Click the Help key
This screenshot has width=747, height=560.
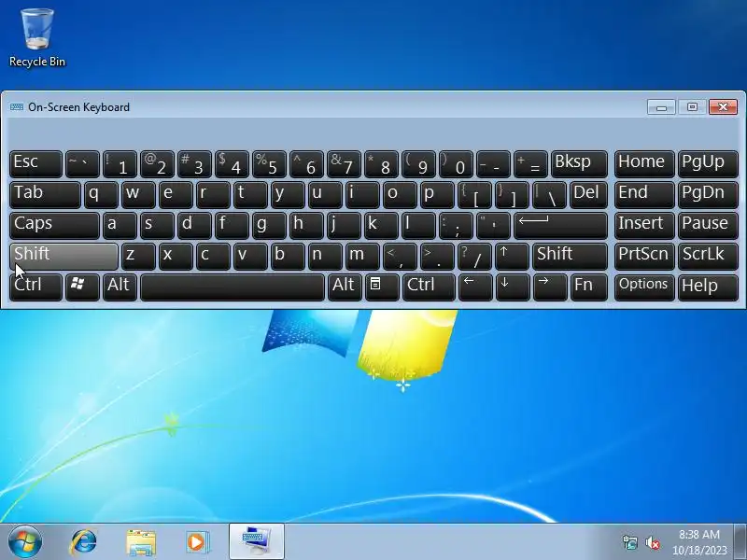pos(708,287)
